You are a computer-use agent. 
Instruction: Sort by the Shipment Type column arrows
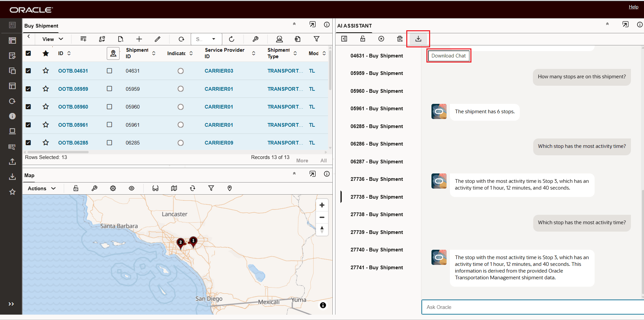[x=295, y=53]
